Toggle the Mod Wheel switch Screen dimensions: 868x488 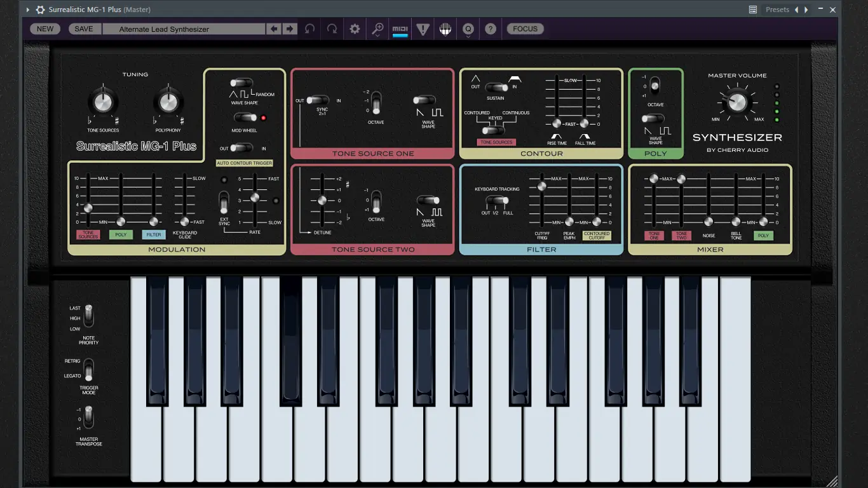[x=245, y=118]
